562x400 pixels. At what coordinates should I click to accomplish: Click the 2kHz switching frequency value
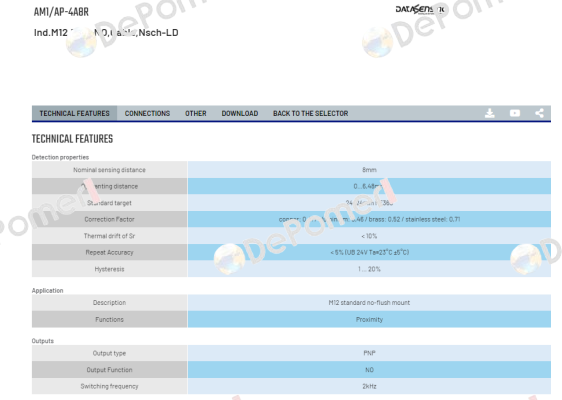(x=369, y=386)
